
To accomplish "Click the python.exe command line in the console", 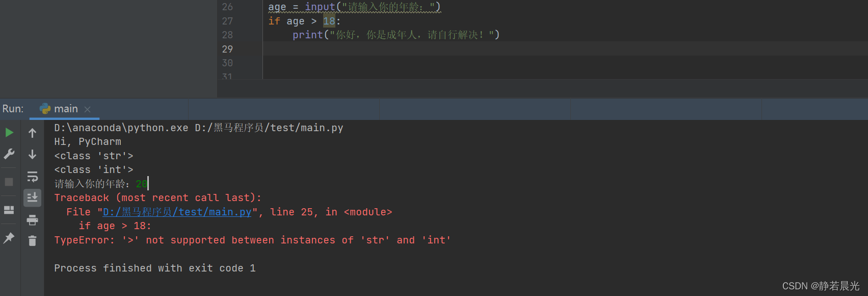I will [199, 128].
